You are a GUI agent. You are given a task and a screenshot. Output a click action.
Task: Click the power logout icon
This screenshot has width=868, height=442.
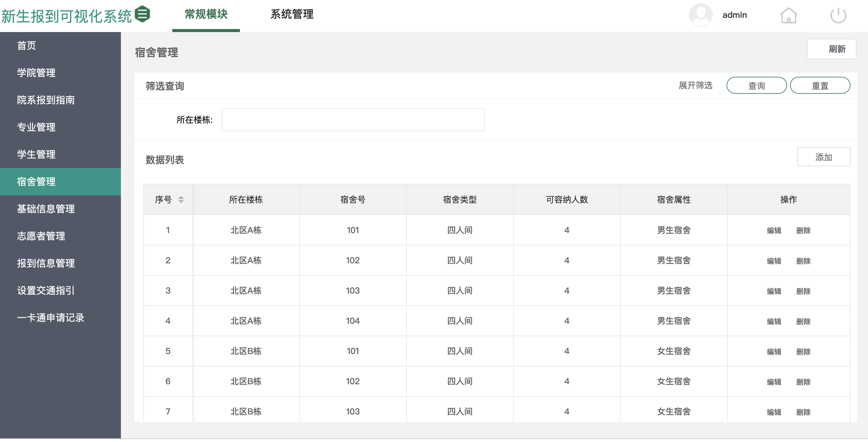coord(838,15)
